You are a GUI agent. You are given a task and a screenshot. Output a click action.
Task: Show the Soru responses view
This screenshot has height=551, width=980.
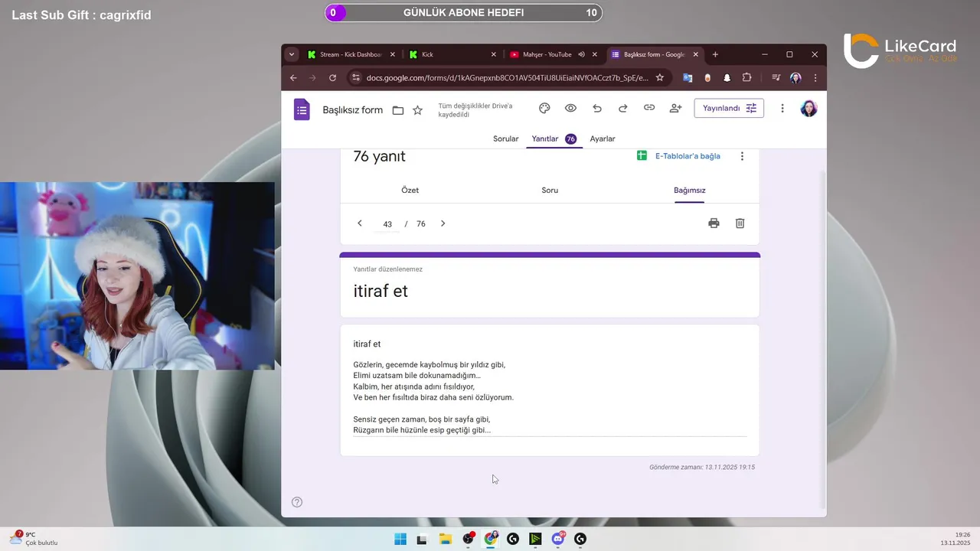click(x=550, y=191)
